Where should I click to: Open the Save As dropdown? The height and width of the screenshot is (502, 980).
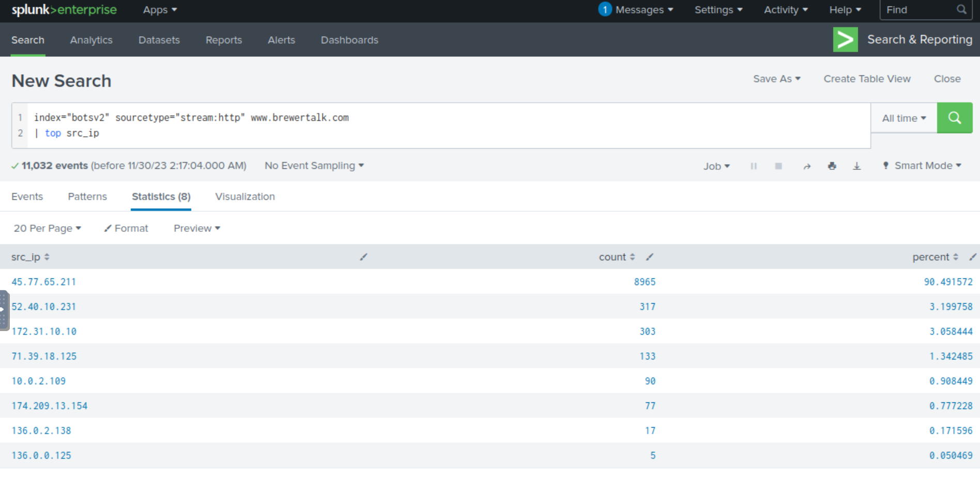coord(776,79)
